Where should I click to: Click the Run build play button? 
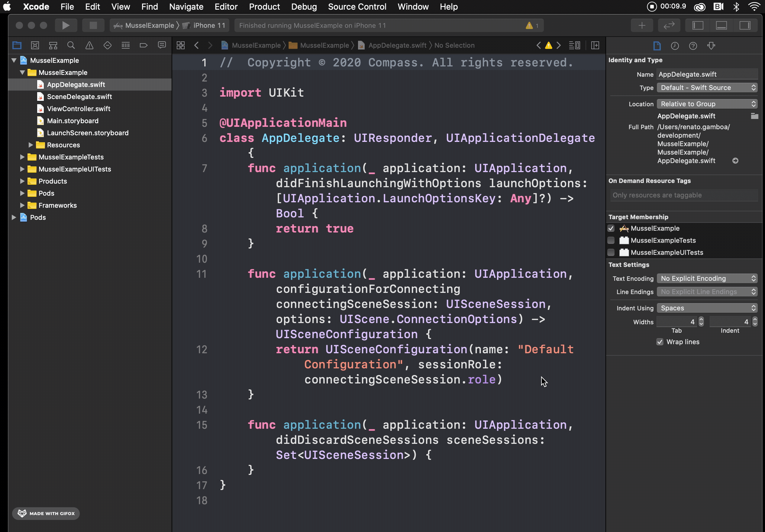tap(66, 25)
